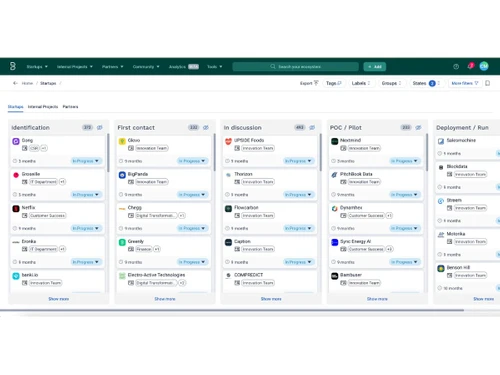Click the Flowcarbon company logo
The width and height of the screenshot is (500, 375).
click(228, 209)
